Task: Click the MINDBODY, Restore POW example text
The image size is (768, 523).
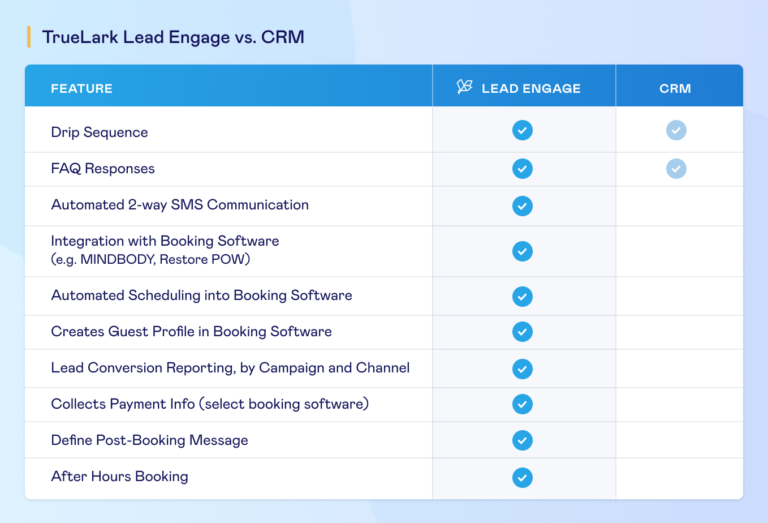Action: click(150, 259)
